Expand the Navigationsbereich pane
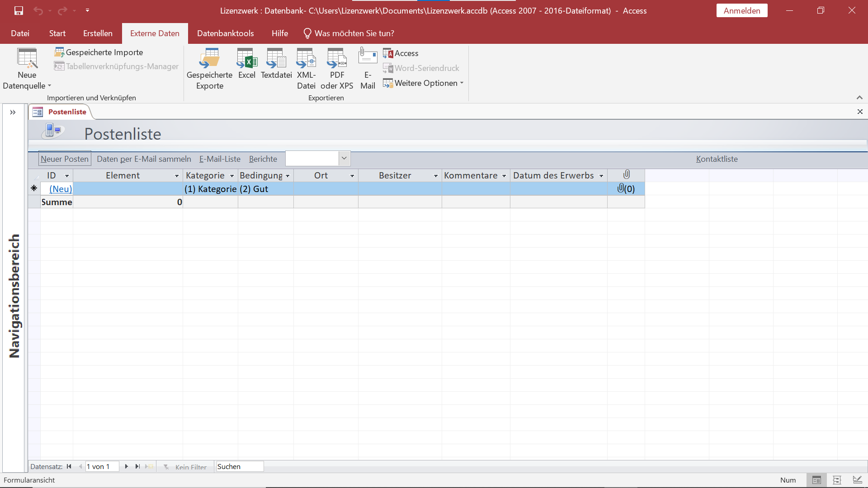 point(13,112)
